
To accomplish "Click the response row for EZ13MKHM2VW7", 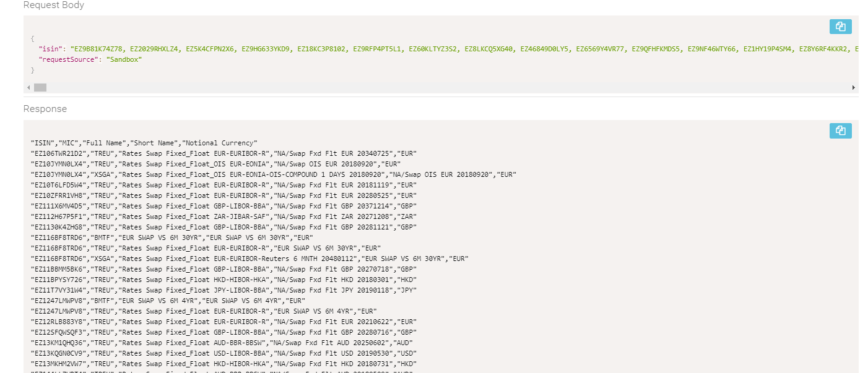I will pyautogui.click(x=224, y=364).
